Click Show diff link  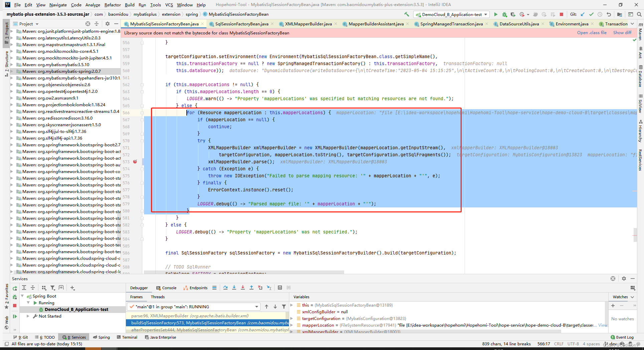pyautogui.click(x=622, y=33)
